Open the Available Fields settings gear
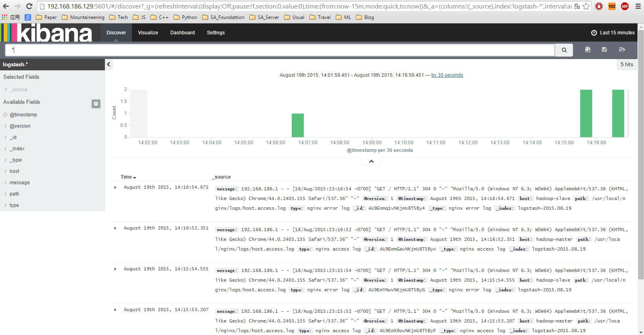This screenshot has width=644, height=335. coord(96,104)
